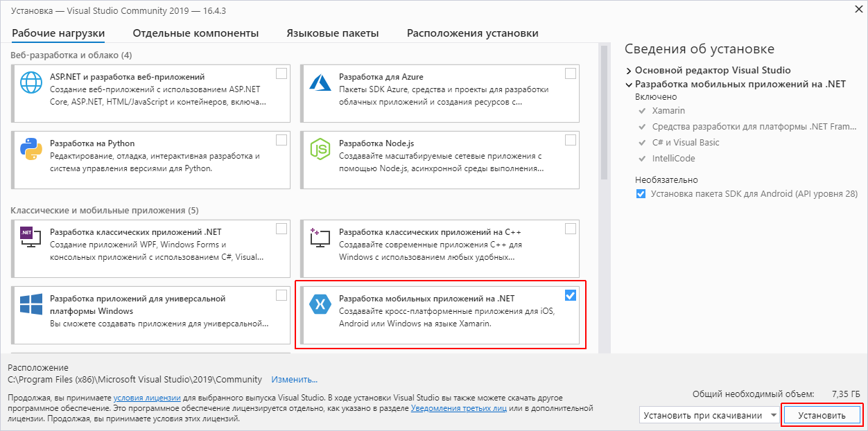Enable the Python development workload checkbox
Image resolution: width=868 pixels, height=431 pixels.
coord(281,140)
